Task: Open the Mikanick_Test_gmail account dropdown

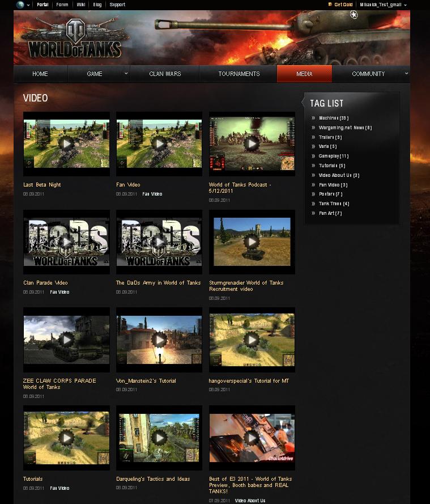Action: (383, 5)
